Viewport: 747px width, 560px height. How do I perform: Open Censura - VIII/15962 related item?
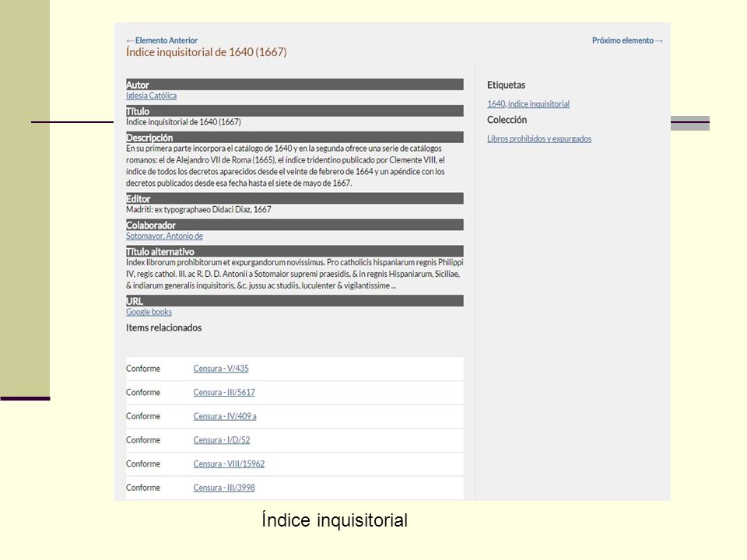click(229, 464)
